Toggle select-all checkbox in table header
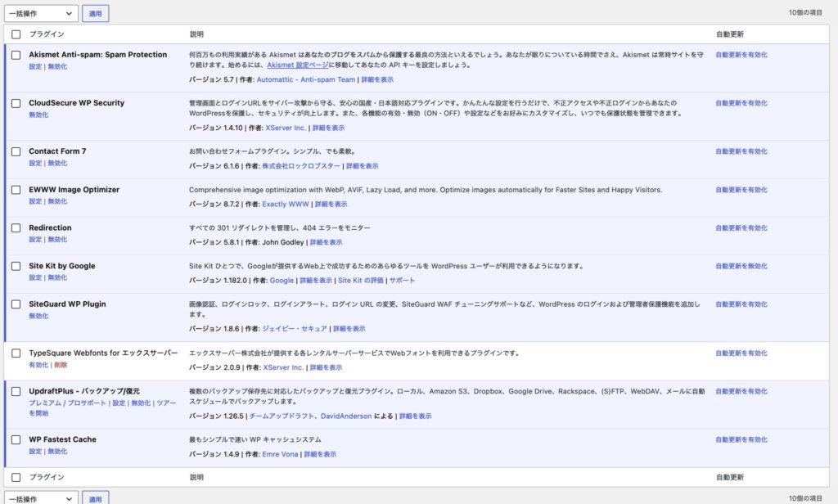Viewport: 838px width, 504px height. pos(16,34)
